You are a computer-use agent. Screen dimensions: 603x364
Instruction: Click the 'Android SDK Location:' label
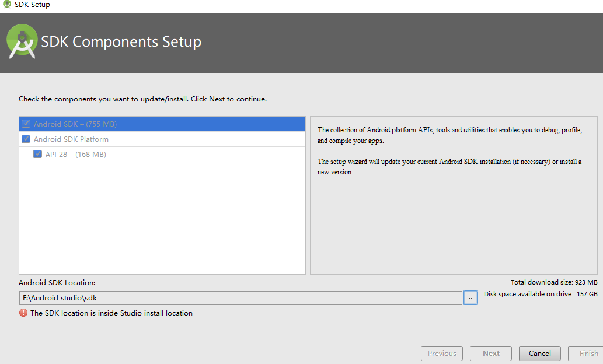tap(57, 282)
